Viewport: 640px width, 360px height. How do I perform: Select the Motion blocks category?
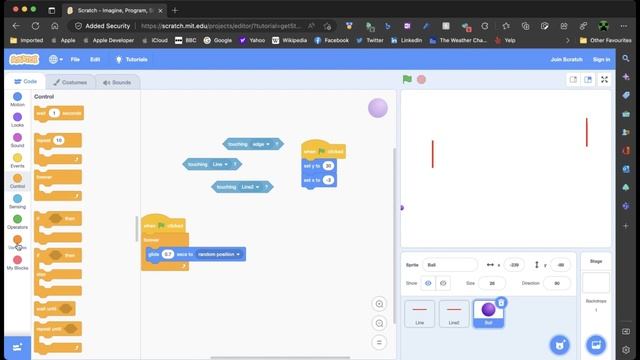coord(17,99)
